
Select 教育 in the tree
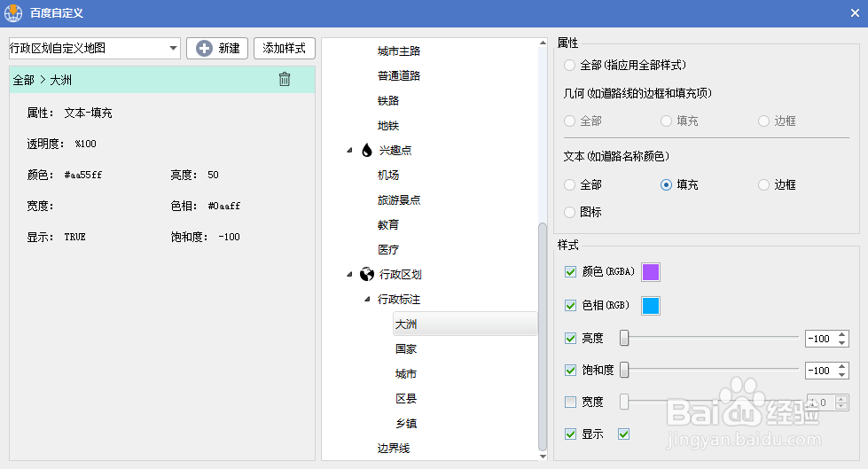[388, 225]
